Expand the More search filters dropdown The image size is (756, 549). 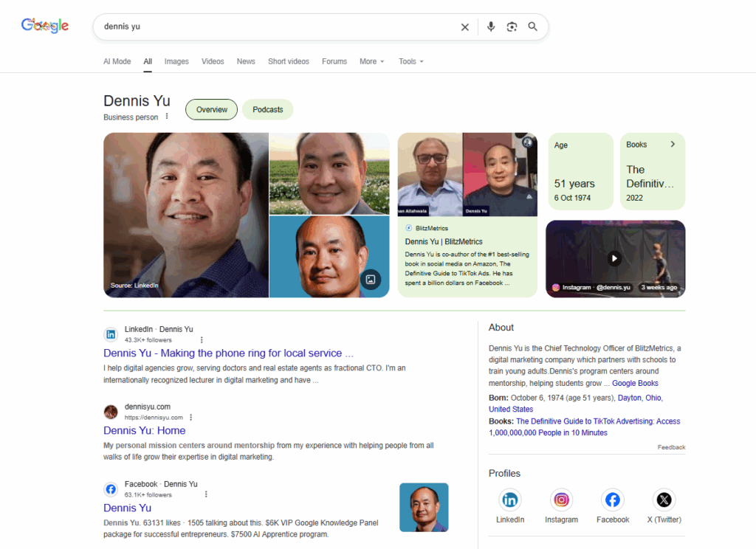click(371, 61)
